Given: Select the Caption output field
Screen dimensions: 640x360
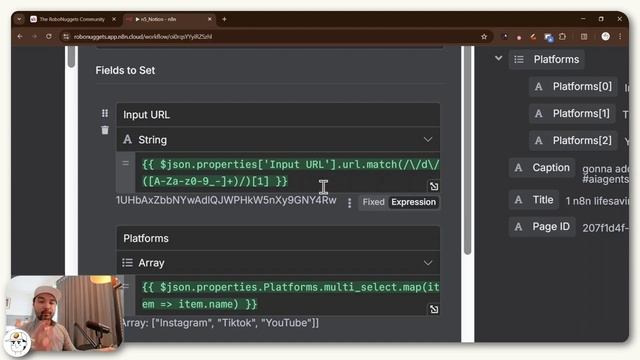Looking at the screenshot, I should pos(542,168).
